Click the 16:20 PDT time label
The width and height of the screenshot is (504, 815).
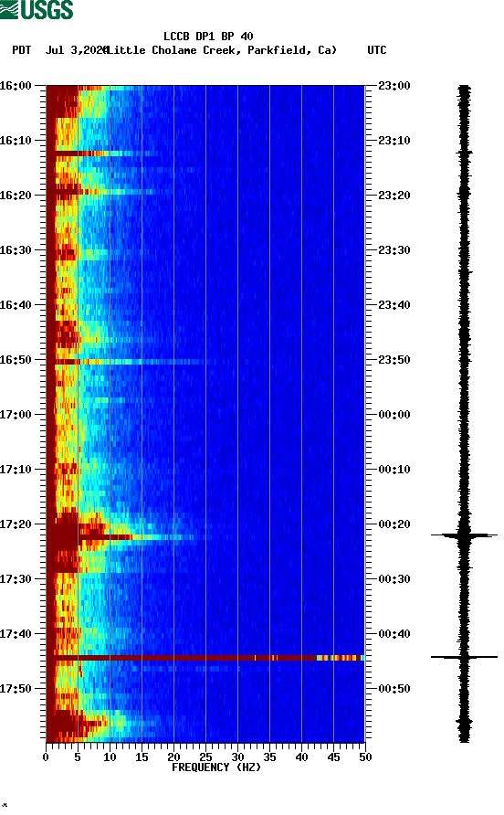coord(16,196)
